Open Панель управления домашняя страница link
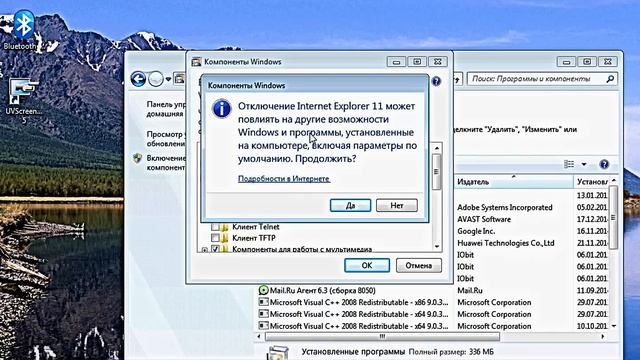The image size is (640, 360). pos(166,109)
